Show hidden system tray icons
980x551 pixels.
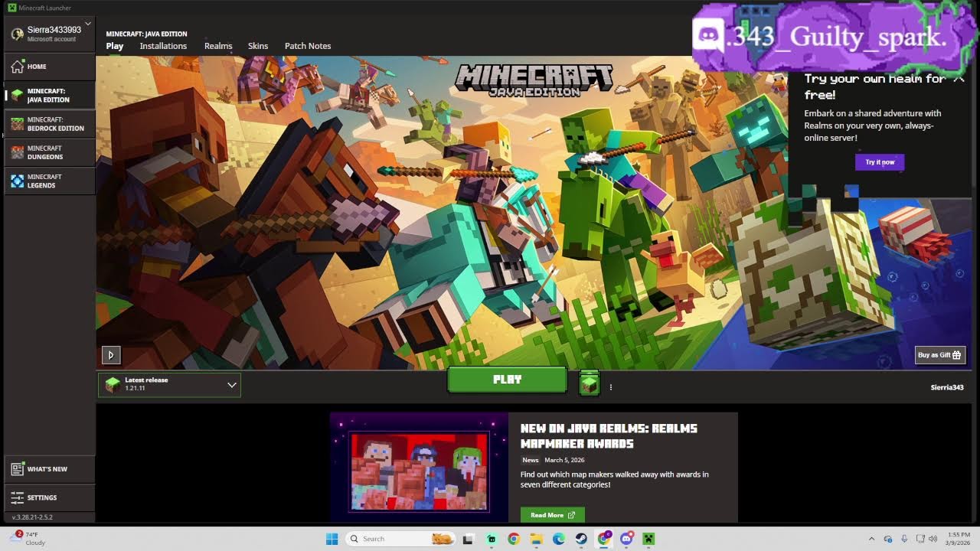872,539
